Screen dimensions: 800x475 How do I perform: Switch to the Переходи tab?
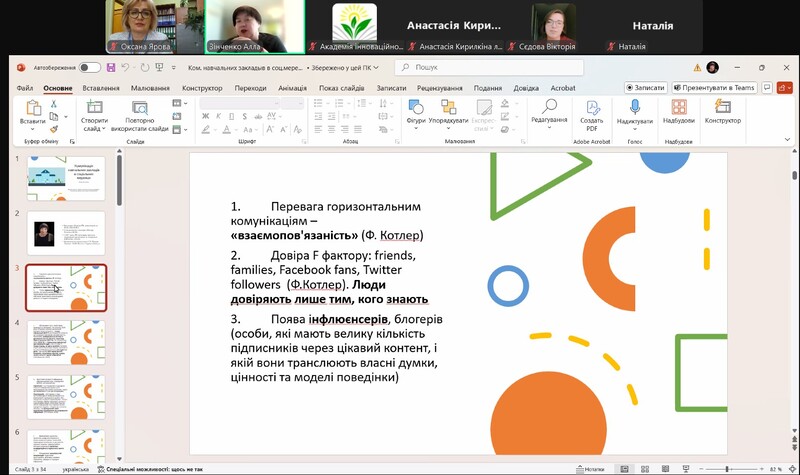[251, 88]
